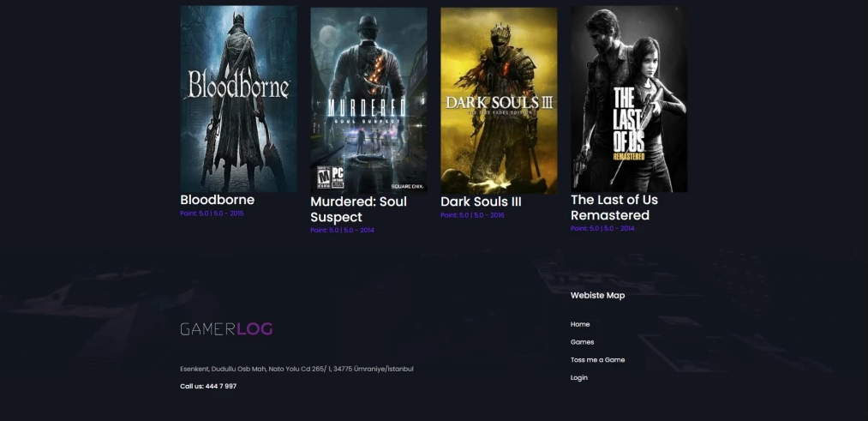Open the Dark Souls III cover image
The height and width of the screenshot is (421, 868).
(x=499, y=100)
